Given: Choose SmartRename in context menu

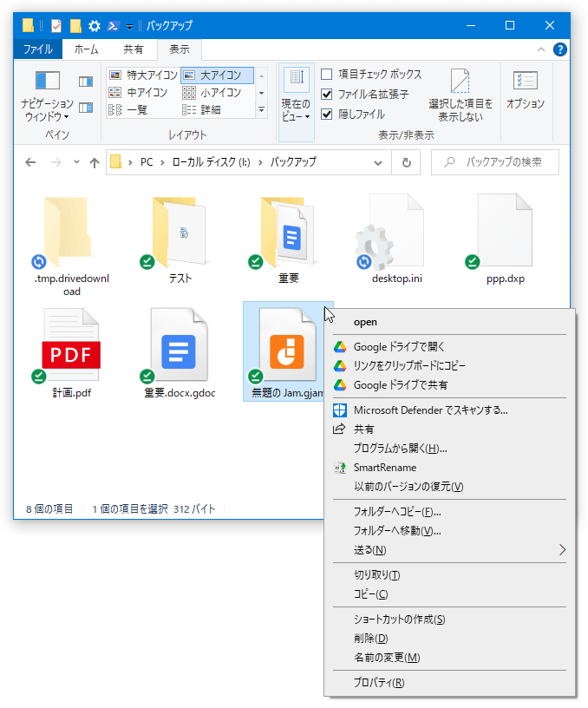Looking at the screenshot, I should [449, 468].
